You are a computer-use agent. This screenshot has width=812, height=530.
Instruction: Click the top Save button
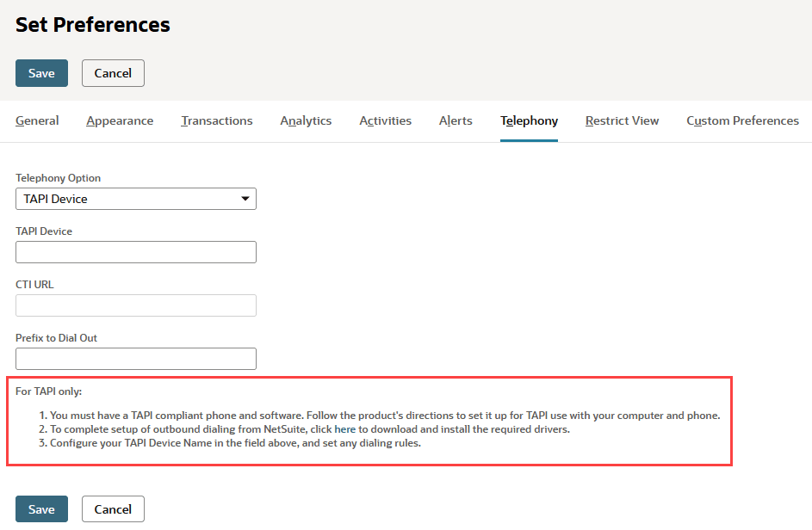pyautogui.click(x=41, y=73)
